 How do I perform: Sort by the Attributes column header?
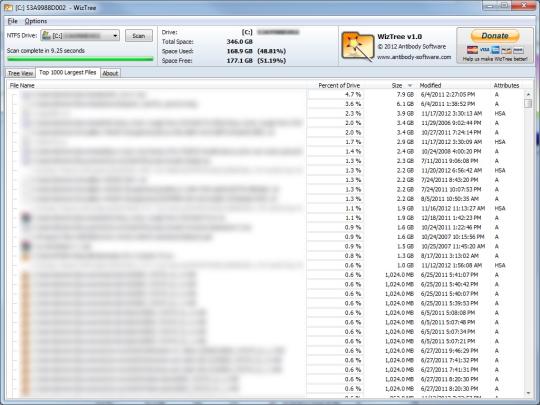click(x=506, y=85)
